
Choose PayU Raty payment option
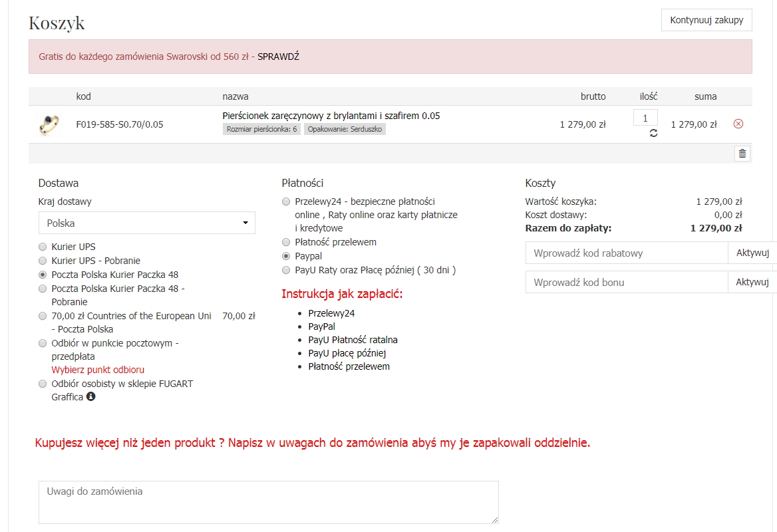point(286,270)
